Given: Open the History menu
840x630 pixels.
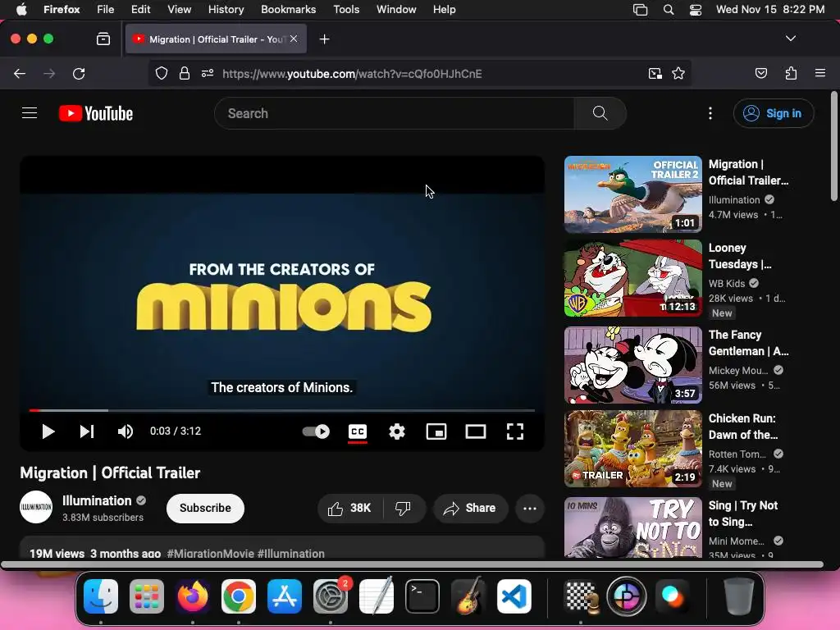Looking at the screenshot, I should [x=226, y=9].
